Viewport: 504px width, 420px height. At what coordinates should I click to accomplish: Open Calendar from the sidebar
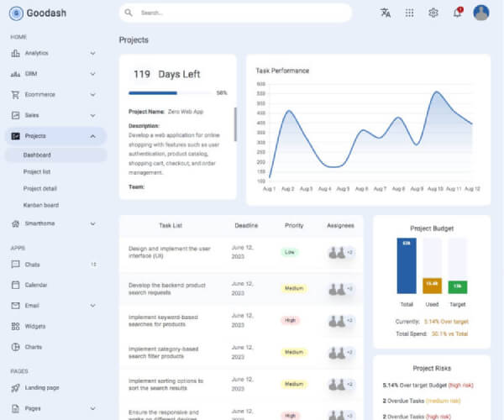point(36,285)
